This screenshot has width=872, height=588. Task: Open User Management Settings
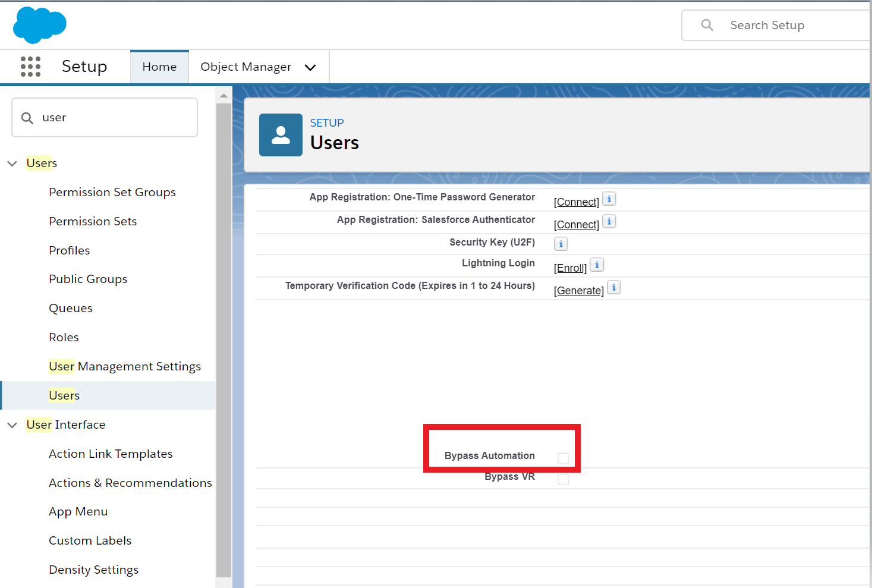pyautogui.click(x=125, y=366)
